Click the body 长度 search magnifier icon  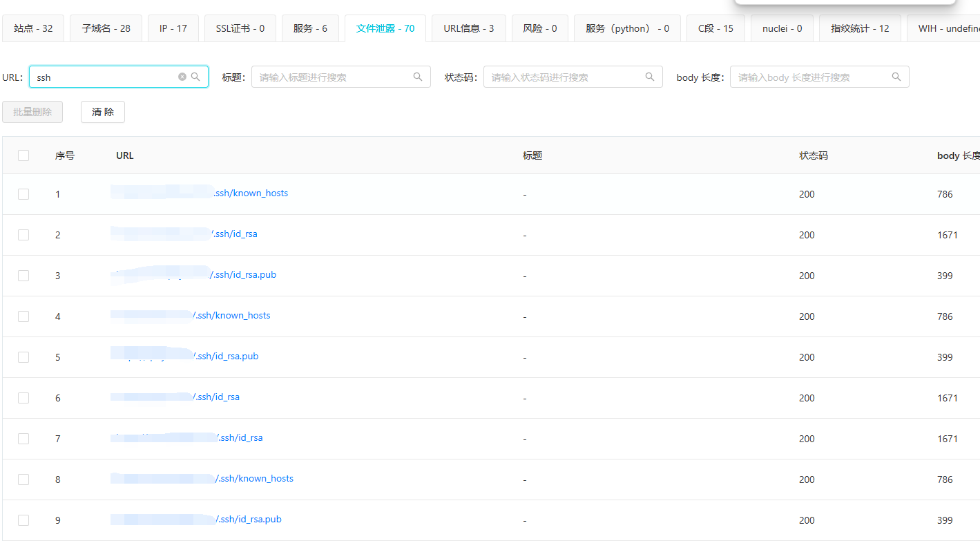[896, 77]
